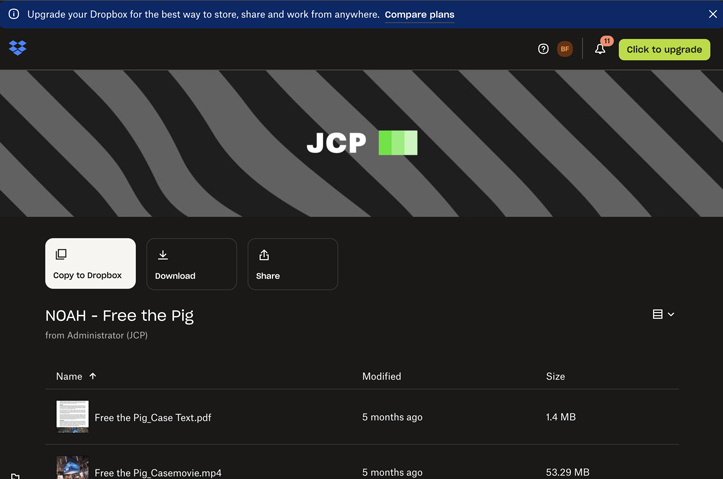Image resolution: width=723 pixels, height=479 pixels.
Task: Open the Free the Pig_Casemovie.mp4 file name
Action: pyautogui.click(x=158, y=473)
